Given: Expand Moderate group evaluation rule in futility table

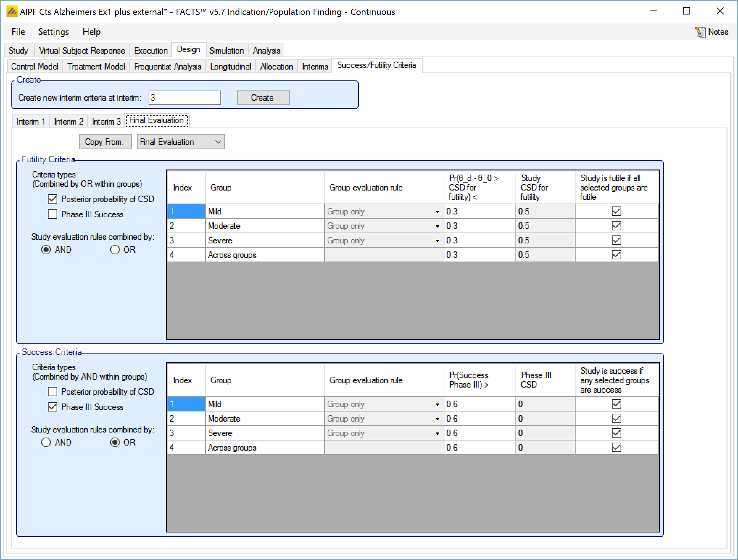Looking at the screenshot, I should 437,226.
